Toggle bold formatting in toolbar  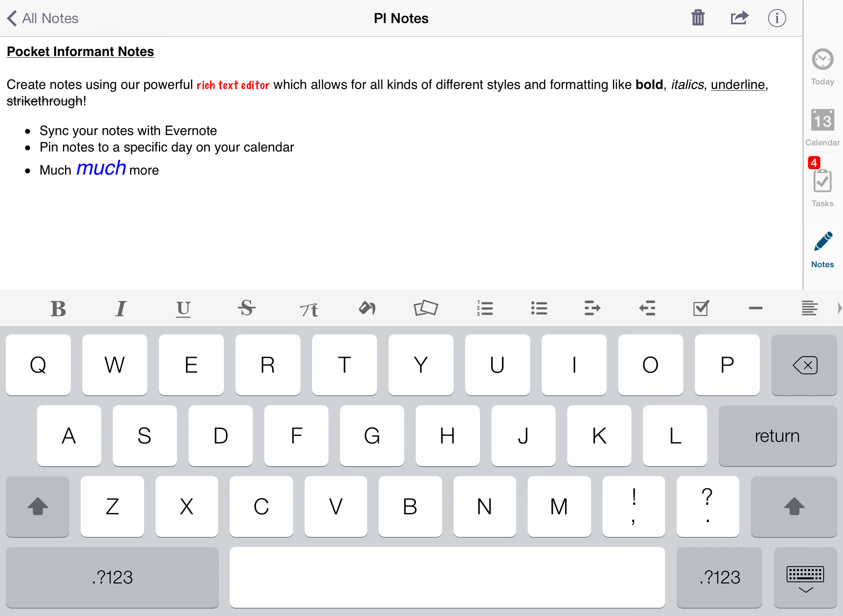(x=58, y=308)
